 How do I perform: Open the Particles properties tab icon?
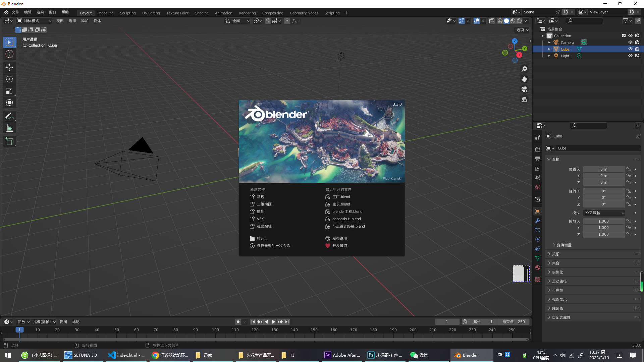coord(538,230)
